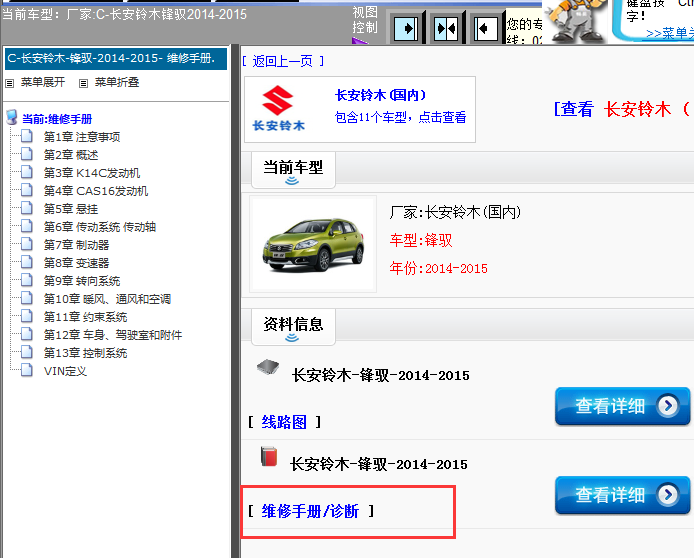
Task: Click page icon beside 第11章 约束系统
Action: (27, 316)
